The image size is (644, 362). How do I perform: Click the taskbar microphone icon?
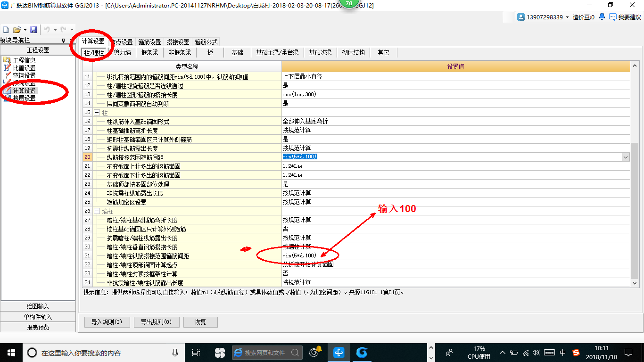[x=175, y=352]
